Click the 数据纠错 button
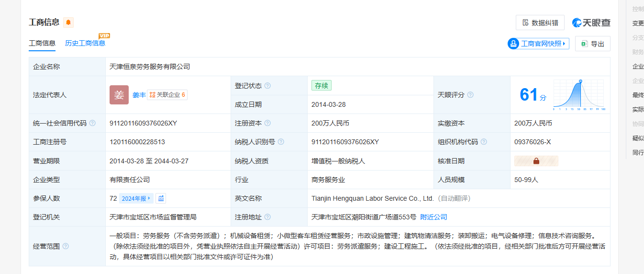The width and height of the screenshot is (644, 274). (540, 23)
